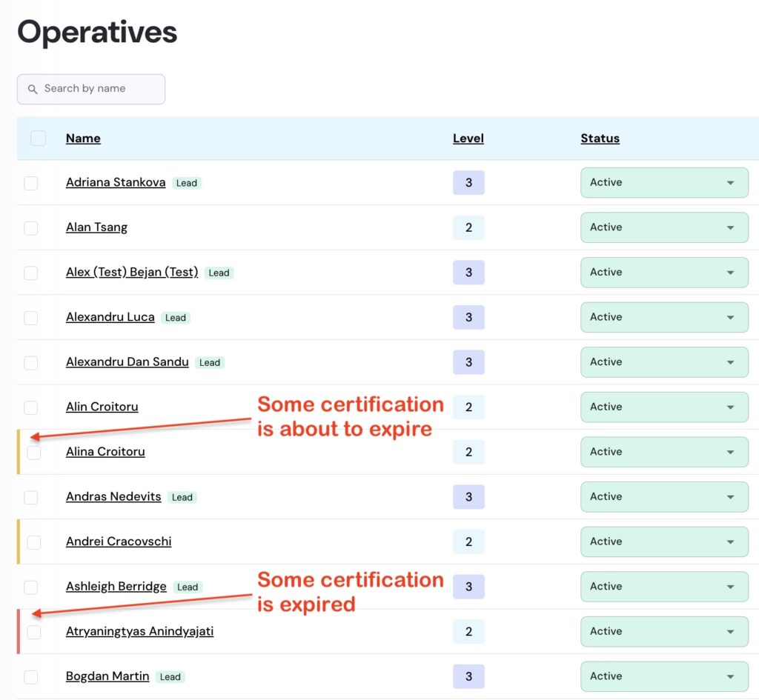Click Level 3 badge for Alexandru Luca

(x=468, y=317)
